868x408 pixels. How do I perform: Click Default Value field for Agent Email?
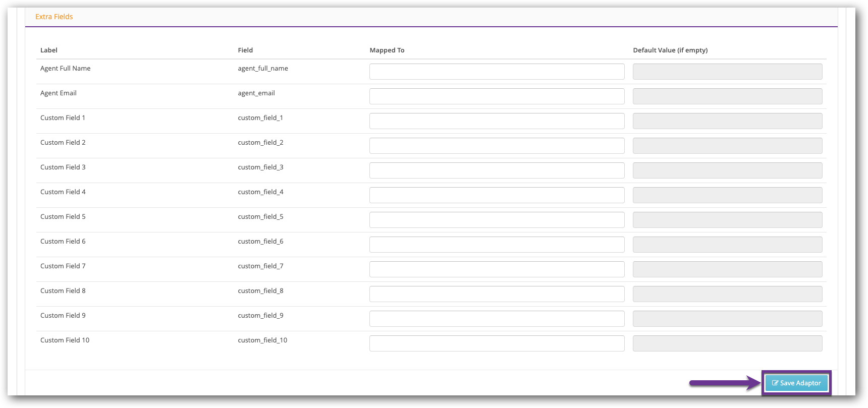click(728, 96)
